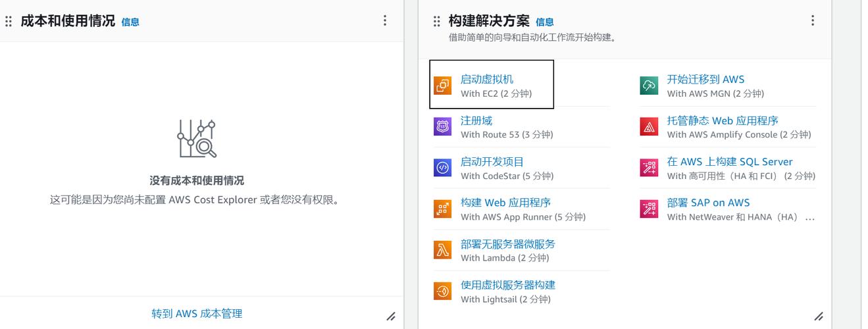Image resolution: width=868 pixels, height=329 pixels.
Task: Open the 构建解决方案 widget options menu
Action: [x=813, y=20]
